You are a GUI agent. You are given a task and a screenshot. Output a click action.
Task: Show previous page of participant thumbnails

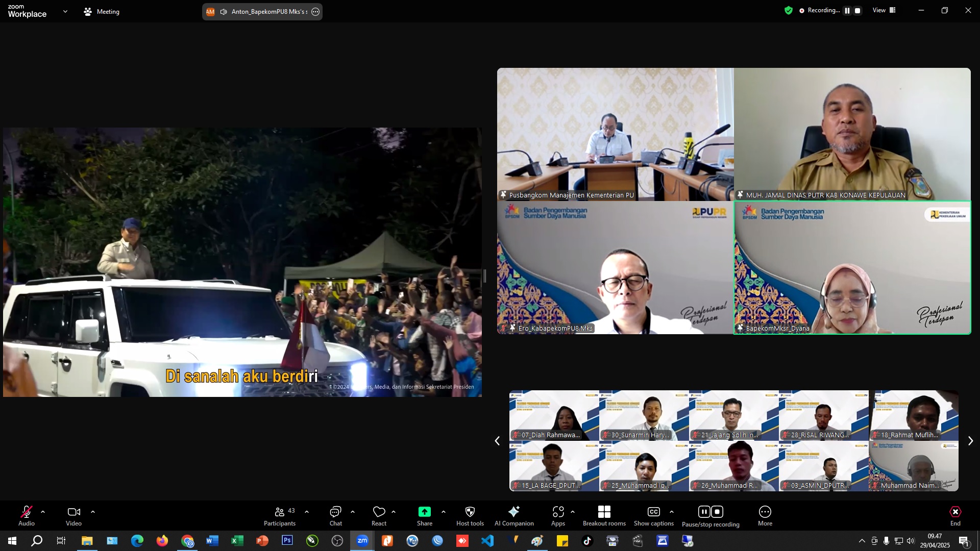[497, 441]
